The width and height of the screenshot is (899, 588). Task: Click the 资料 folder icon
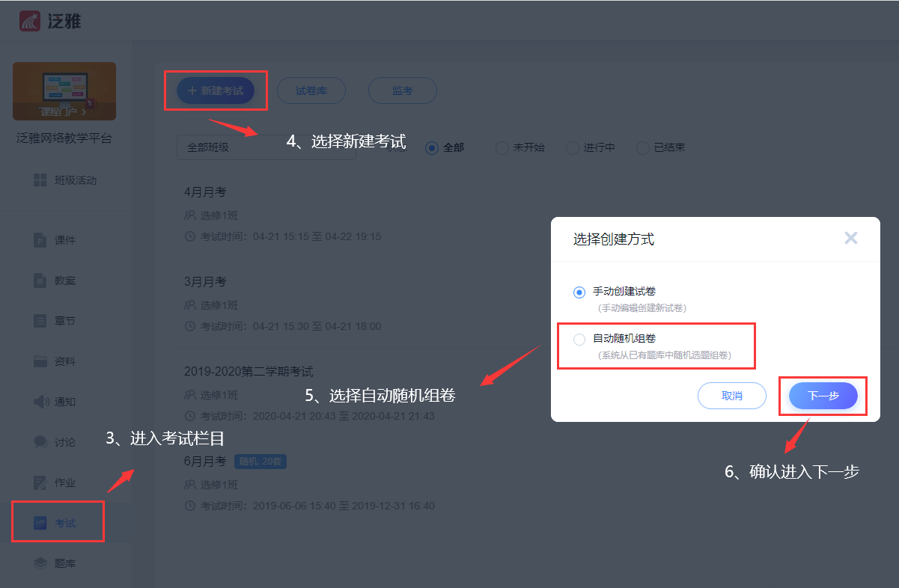click(40, 361)
